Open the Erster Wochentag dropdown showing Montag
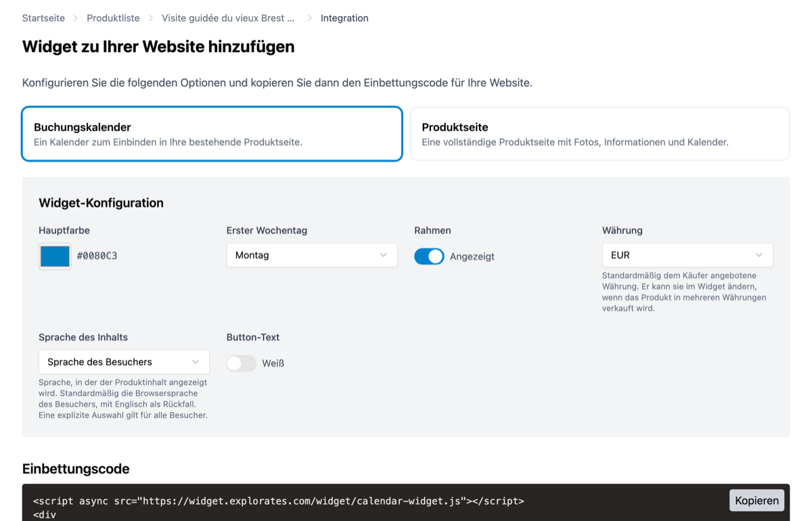The image size is (812, 521). click(312, 255)
